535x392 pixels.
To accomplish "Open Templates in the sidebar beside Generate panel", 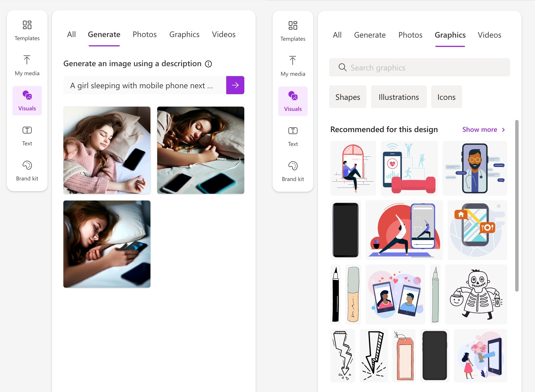I will (27, 30).
